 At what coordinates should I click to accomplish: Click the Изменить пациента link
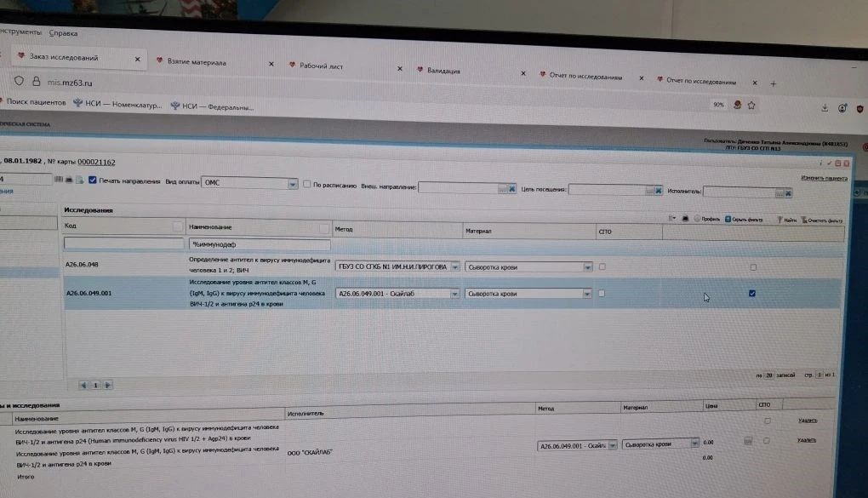coord(824,178)
